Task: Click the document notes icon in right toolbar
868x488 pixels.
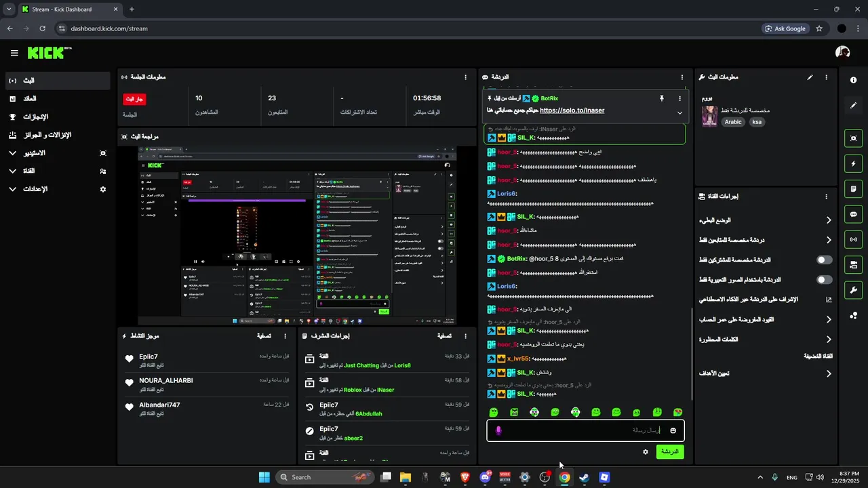Action: tap(853, 188)
